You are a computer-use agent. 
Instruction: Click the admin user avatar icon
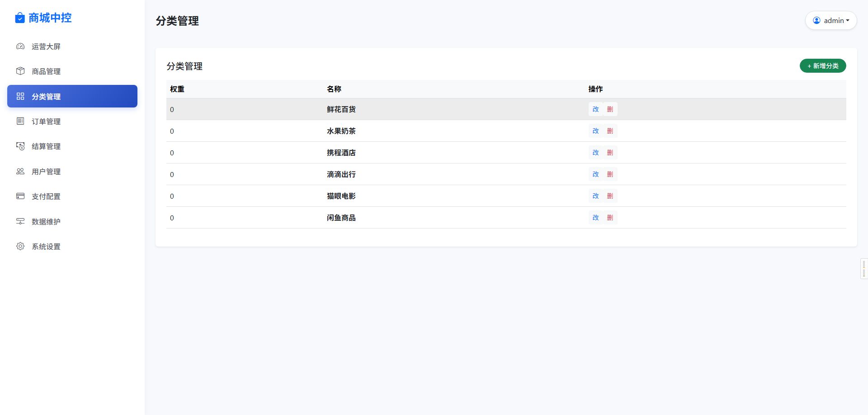tap(816, 20)
